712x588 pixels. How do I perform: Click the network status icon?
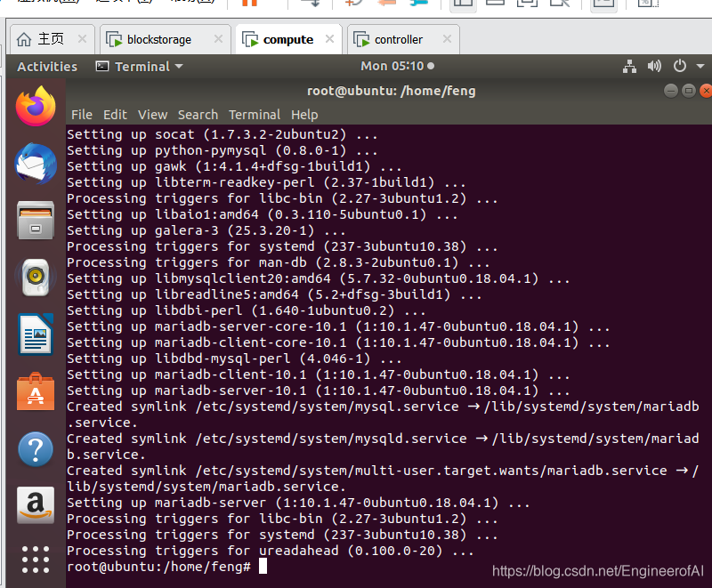click(x=629, y=66)
